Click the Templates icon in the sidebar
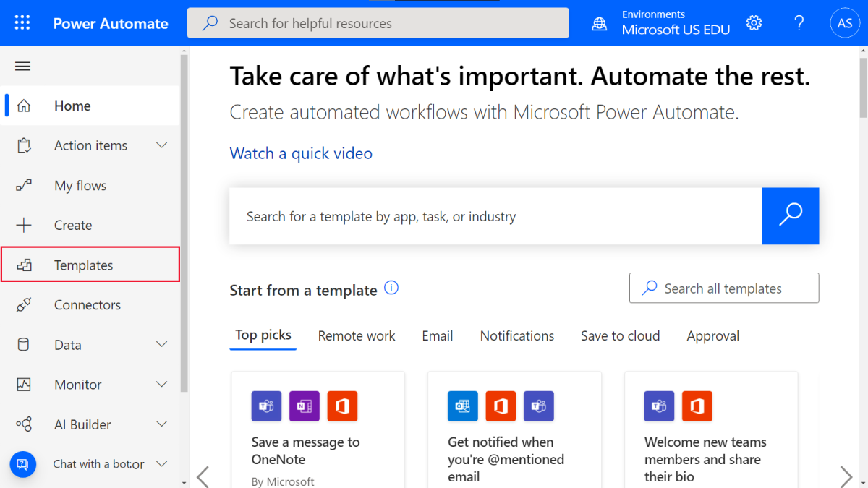 click(24, 265)
